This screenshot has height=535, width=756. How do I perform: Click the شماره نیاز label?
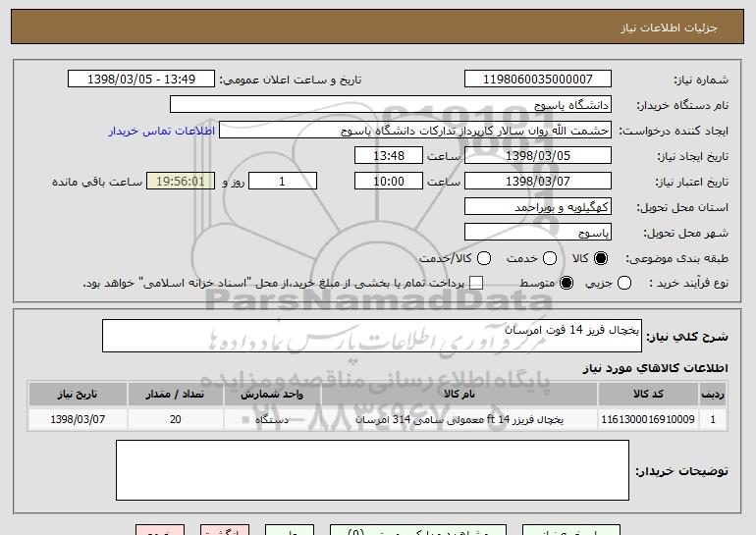701,80
